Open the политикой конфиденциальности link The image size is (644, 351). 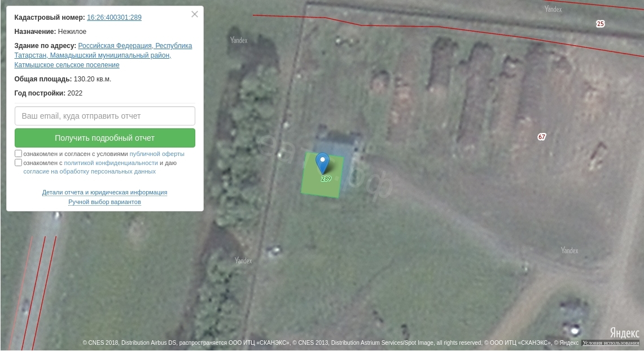pyautogui.click(x=111, y=163)
